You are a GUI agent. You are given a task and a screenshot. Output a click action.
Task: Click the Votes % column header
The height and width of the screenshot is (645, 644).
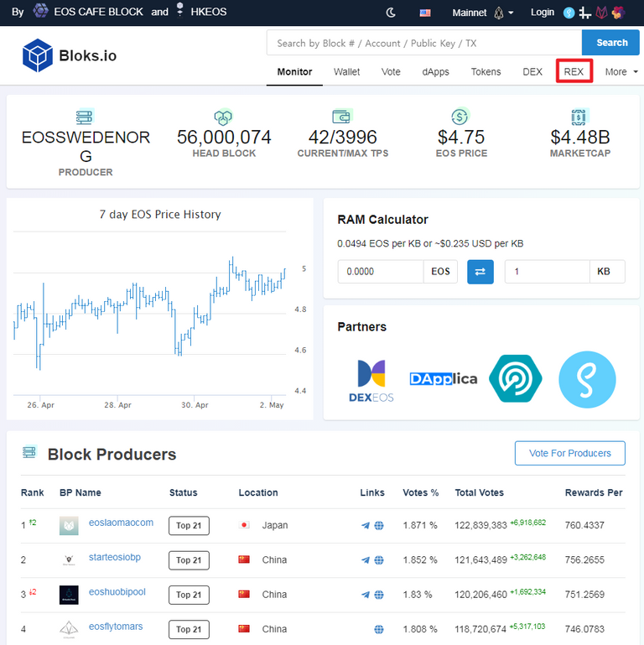tap(420, 492)
